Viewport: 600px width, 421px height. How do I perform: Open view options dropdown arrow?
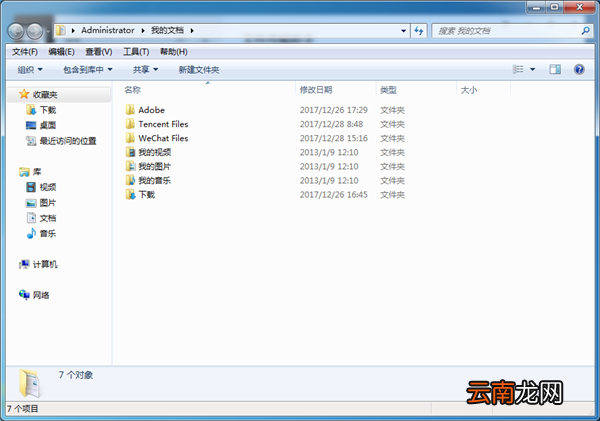click(532, 69)
